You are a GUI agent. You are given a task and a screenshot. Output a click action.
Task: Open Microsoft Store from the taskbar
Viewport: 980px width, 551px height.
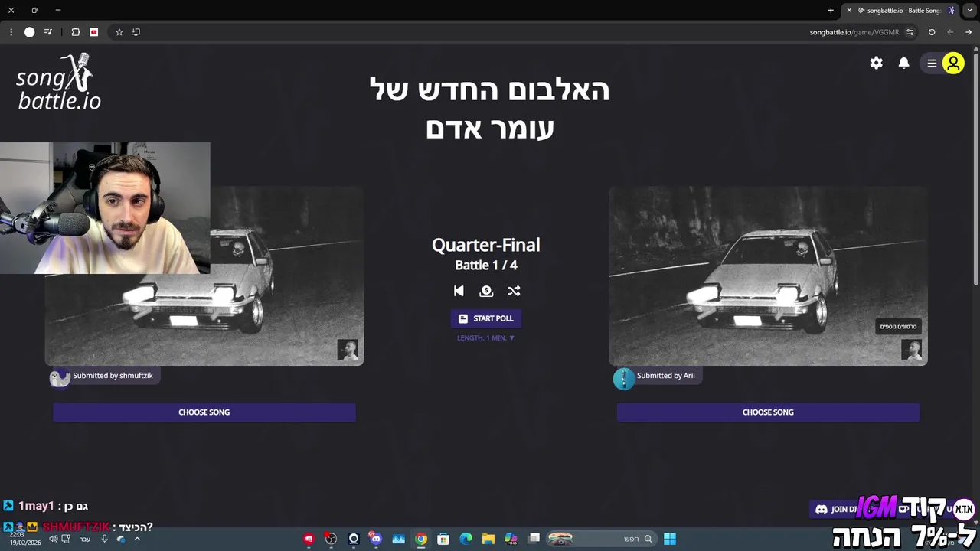[443, 539]
